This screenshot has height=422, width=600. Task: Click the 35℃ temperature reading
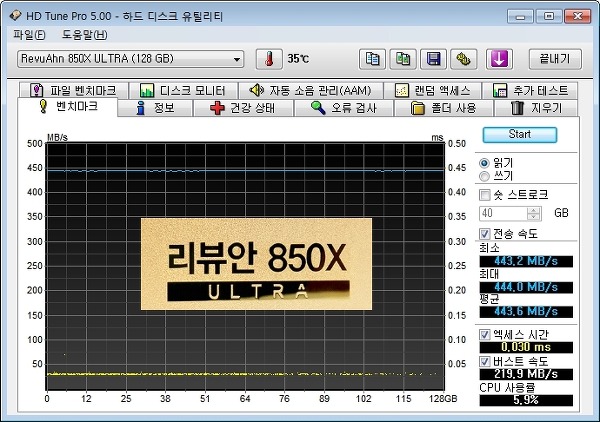(298, 59)
